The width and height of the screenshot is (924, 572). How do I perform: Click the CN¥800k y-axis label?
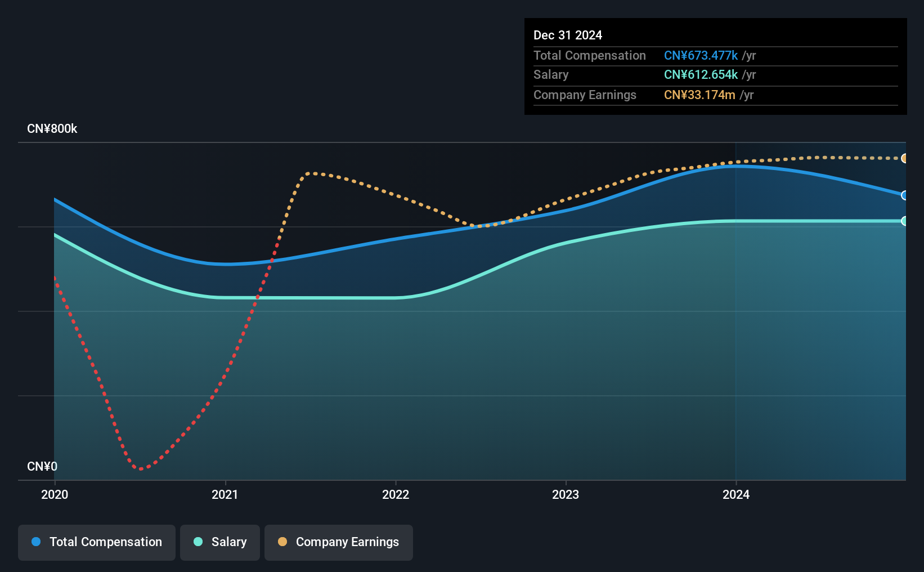click(x=52, y=129)
